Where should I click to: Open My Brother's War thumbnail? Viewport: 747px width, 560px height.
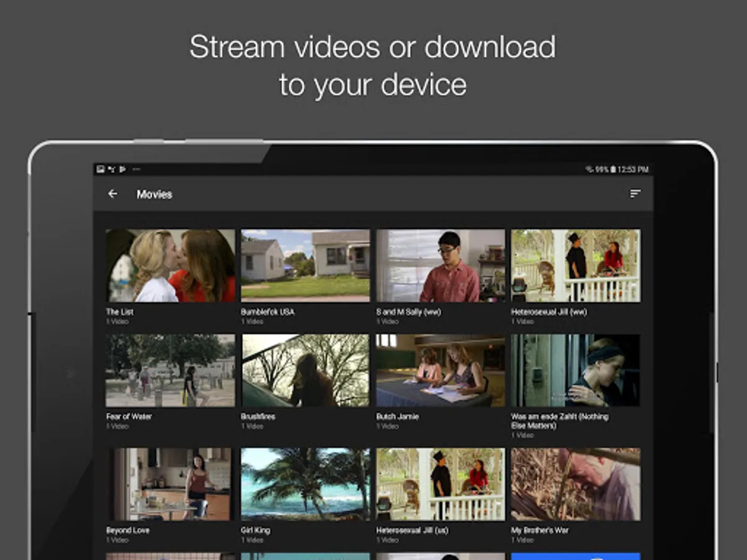coord(576,484)
